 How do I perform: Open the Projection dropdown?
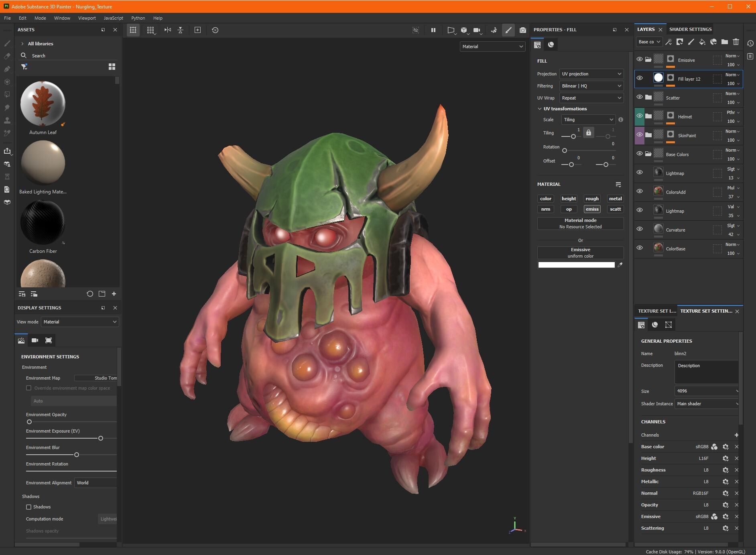[591, 74]
